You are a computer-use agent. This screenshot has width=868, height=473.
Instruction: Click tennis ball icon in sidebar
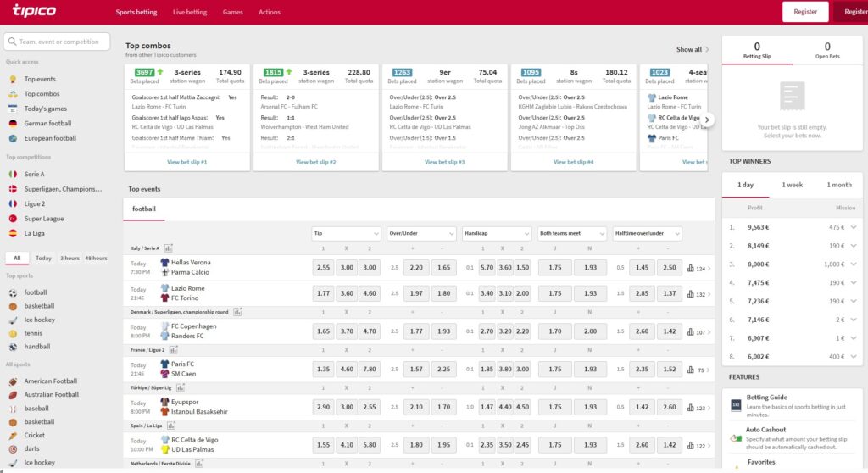pyautogui.click(x=13, y=333)
